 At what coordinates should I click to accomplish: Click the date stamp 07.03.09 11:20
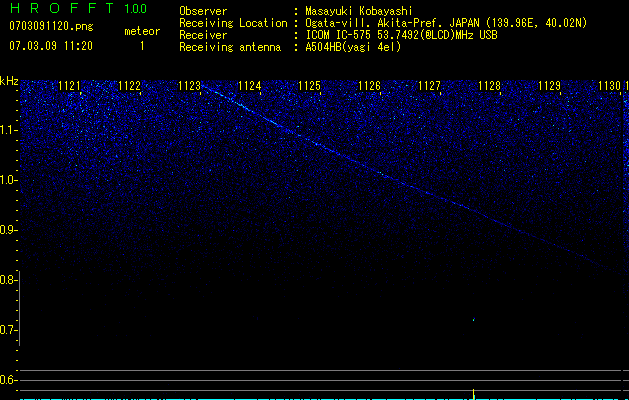click(51, 46)
